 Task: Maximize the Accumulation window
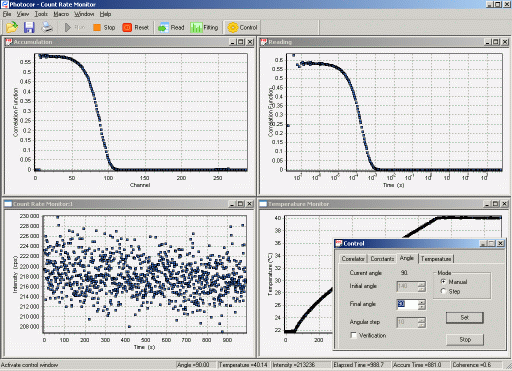(241, 42)
